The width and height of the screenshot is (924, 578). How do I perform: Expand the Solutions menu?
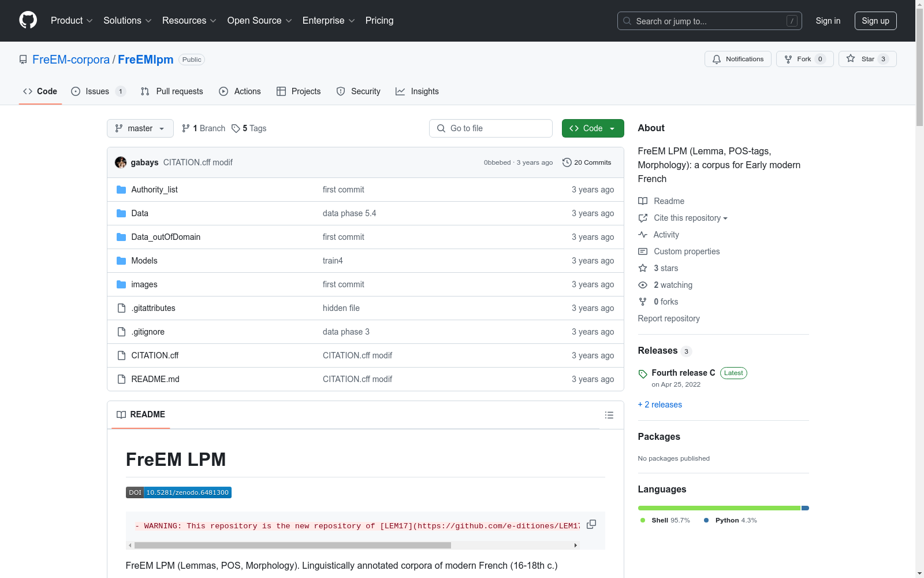[x=128, y=21]
